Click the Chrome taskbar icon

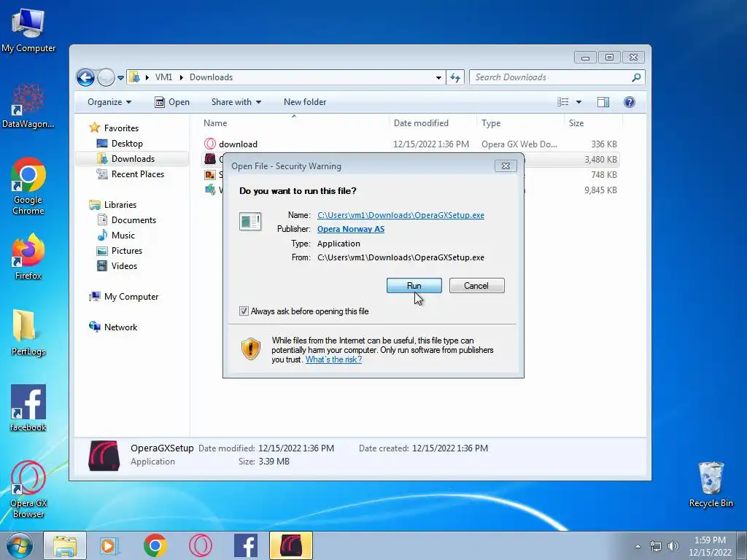(155, 545)
